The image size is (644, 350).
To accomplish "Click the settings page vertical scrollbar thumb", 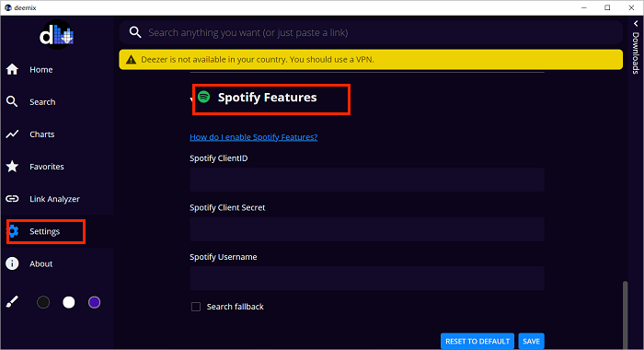I will (x=625, y=315).
